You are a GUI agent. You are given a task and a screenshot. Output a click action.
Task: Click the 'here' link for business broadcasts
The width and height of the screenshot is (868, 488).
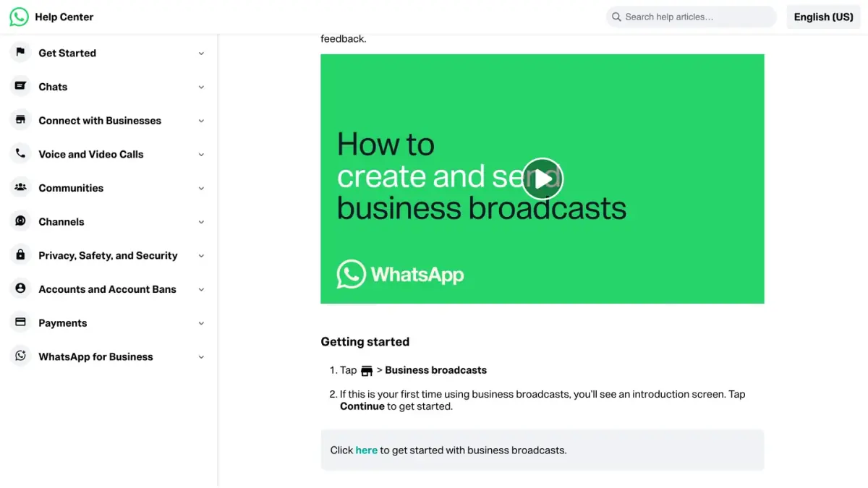(x=366, y=450)
